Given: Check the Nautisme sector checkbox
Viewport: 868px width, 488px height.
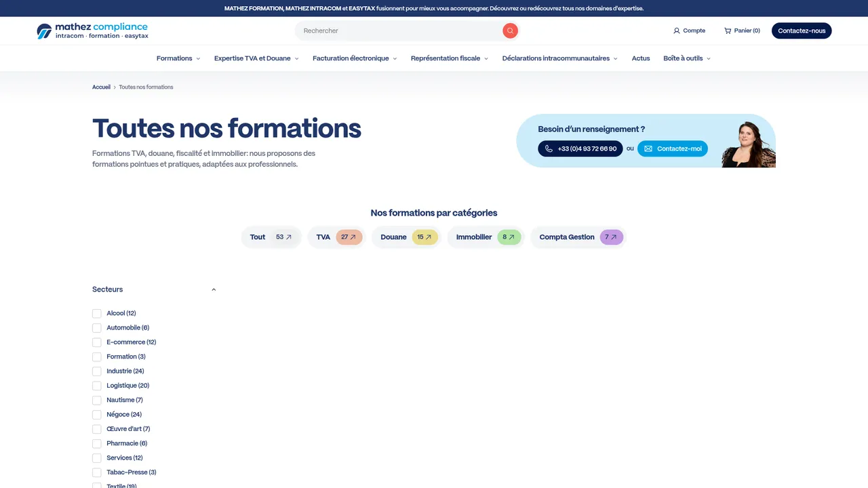Looking at the screenshot, I should 97,400.
